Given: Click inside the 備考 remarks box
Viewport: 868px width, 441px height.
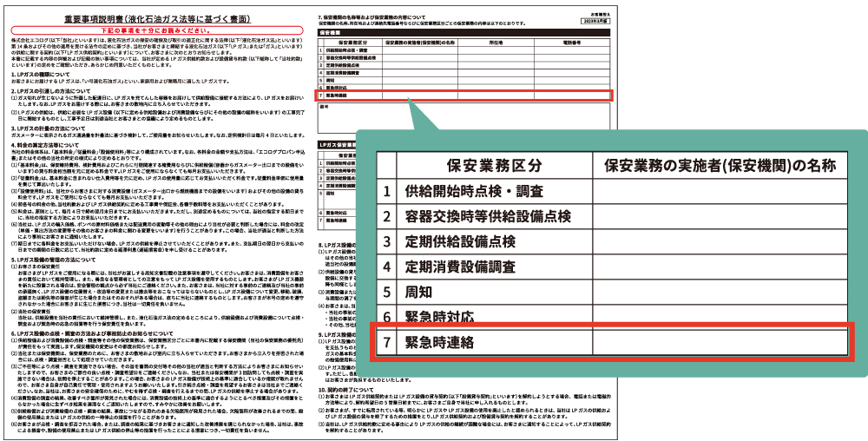Looking at the screenshot, I should [x=464, y=117].
